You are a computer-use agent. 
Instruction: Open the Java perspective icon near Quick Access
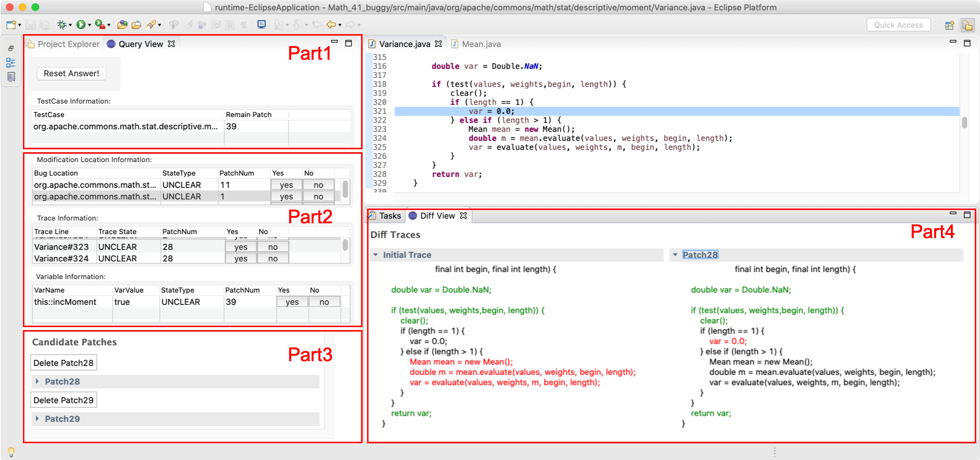967,25
